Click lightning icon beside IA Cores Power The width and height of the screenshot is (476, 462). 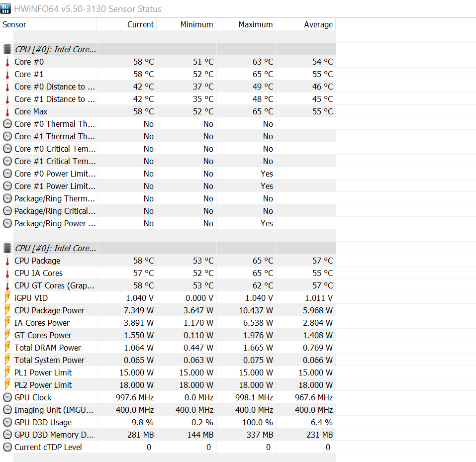(x=7, y=323)
